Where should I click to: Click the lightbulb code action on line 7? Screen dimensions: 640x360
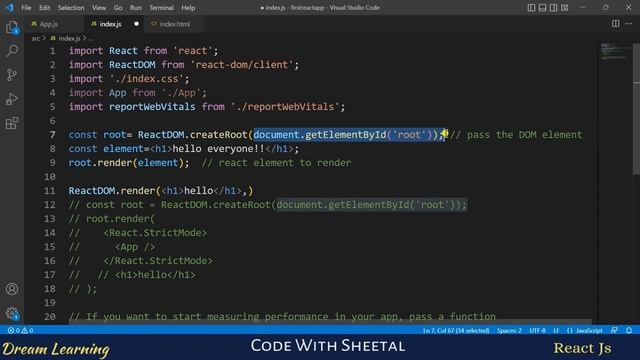point(445,133)
